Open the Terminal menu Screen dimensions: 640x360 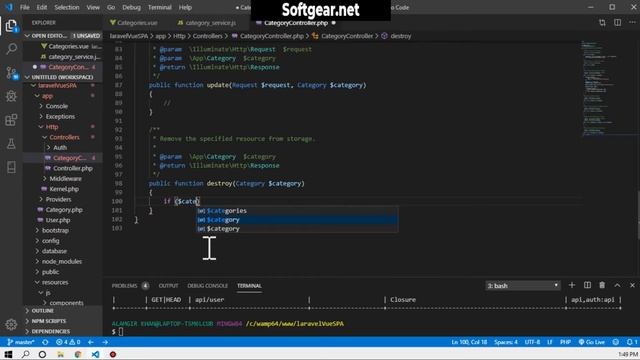(x=160, y=7)
